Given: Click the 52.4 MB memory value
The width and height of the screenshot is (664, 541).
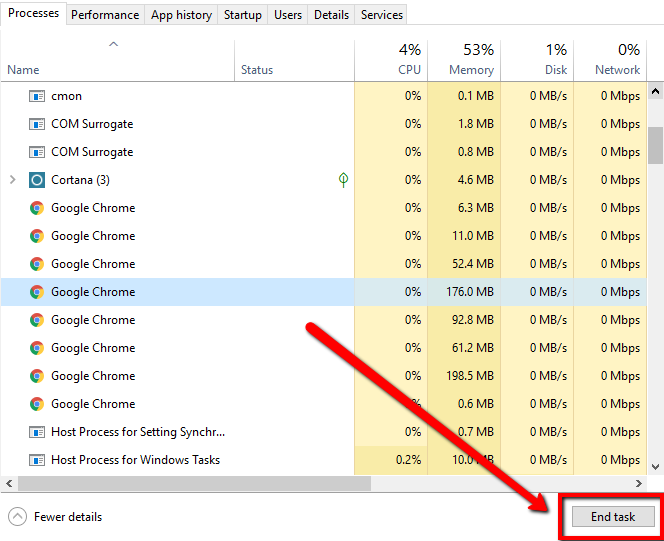Looking at the screenshot, I should click(473, 264).
